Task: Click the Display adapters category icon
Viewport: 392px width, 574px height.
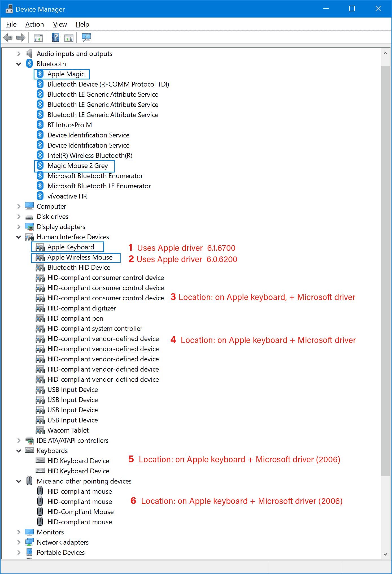Action: 29,227
